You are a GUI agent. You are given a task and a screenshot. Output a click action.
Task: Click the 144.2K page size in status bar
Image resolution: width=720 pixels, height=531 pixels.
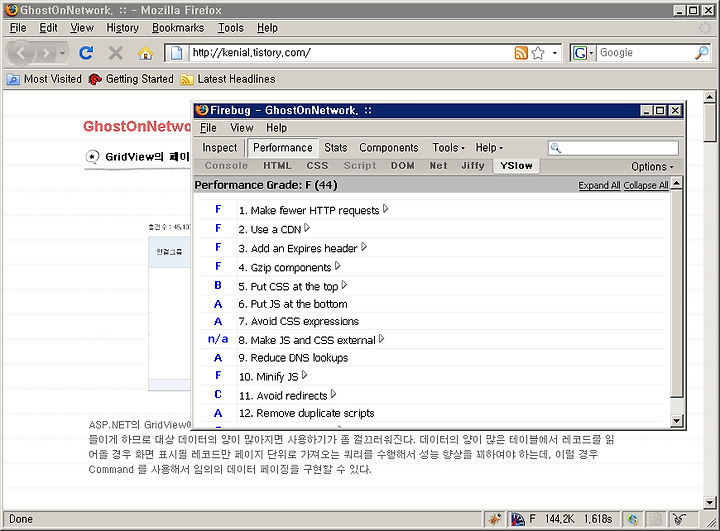[559, 520]
